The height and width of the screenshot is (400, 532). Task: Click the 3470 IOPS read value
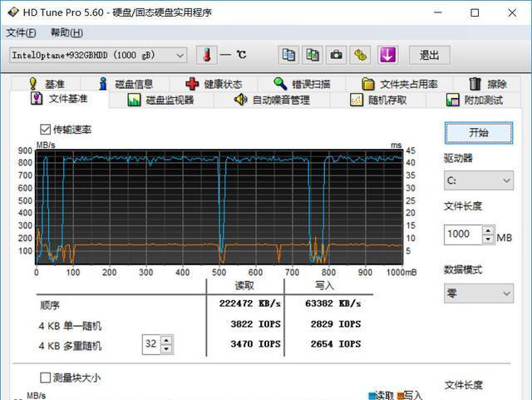coord(255,344)
